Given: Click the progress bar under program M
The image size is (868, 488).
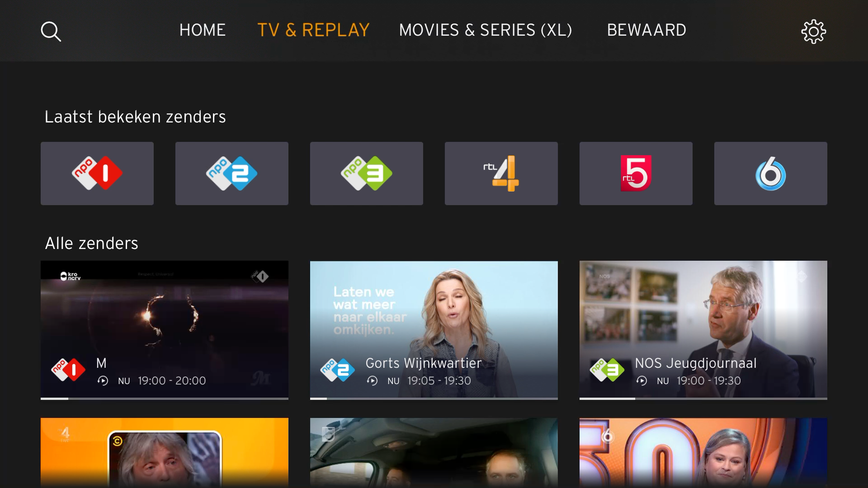Looking at the screenshot, I should (x=165, y=399).
